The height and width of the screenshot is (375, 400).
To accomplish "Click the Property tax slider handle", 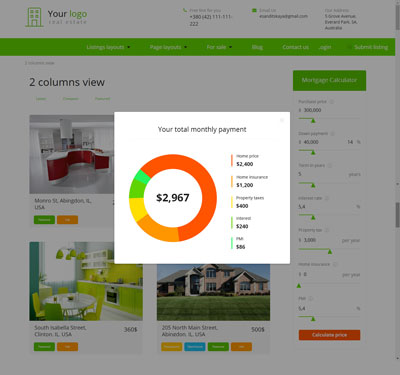I will 330,252.
